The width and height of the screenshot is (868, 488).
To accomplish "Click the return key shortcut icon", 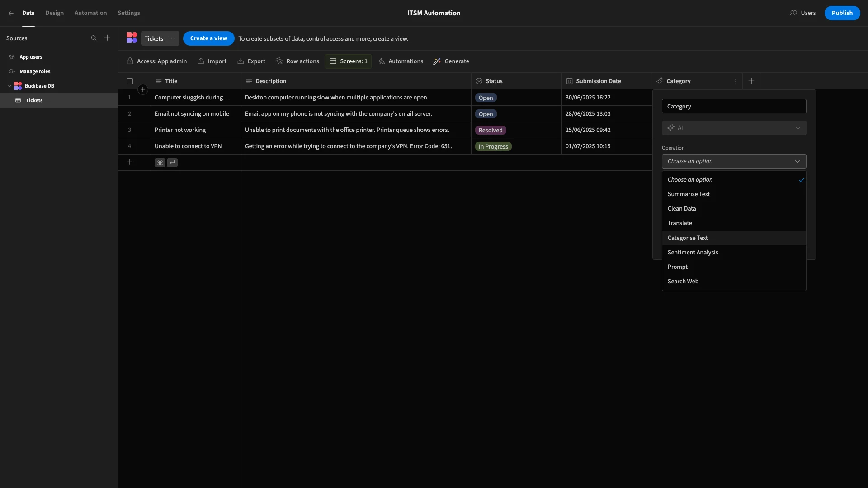I will pyautogui.click(x=172, y=163).
